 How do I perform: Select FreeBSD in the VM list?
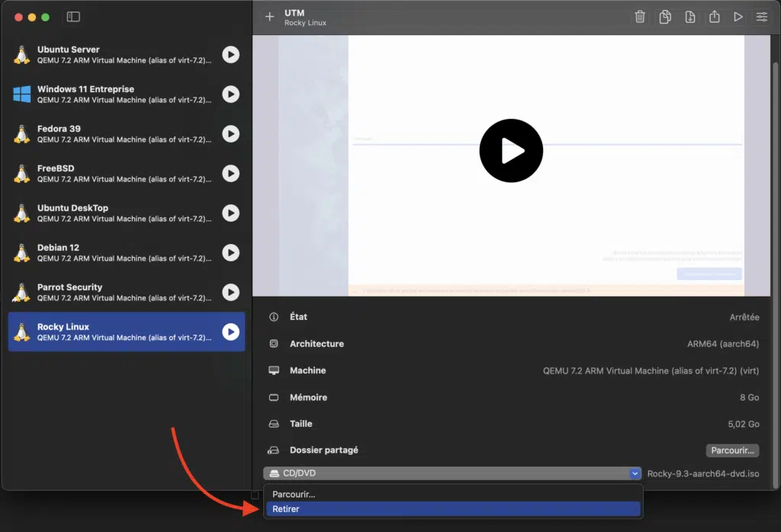pos(127,173)
